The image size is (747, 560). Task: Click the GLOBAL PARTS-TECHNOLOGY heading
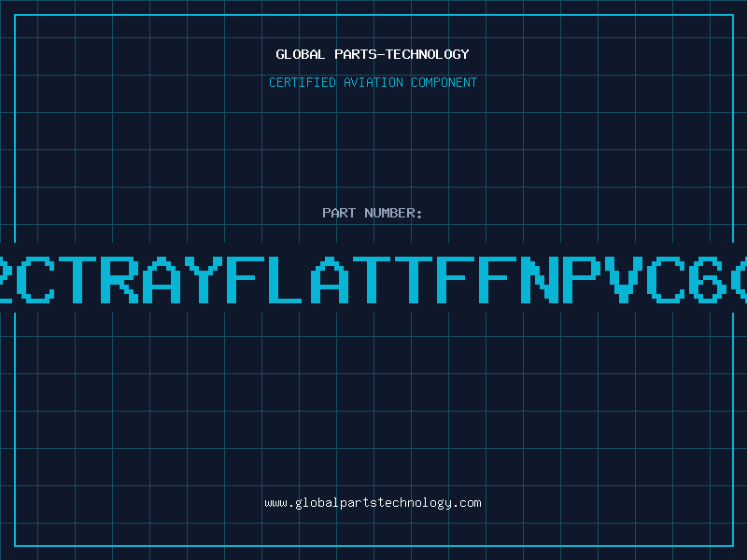373,54
